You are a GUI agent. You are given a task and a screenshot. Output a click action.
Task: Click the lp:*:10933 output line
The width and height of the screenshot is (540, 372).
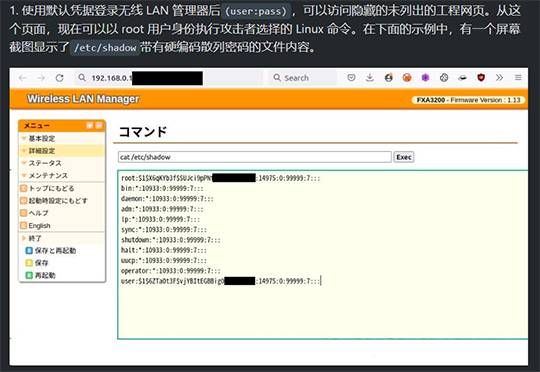(160, 219)
